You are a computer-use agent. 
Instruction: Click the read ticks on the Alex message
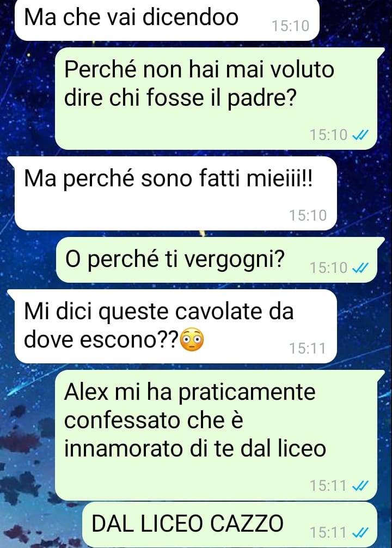[x=360, y=486]
